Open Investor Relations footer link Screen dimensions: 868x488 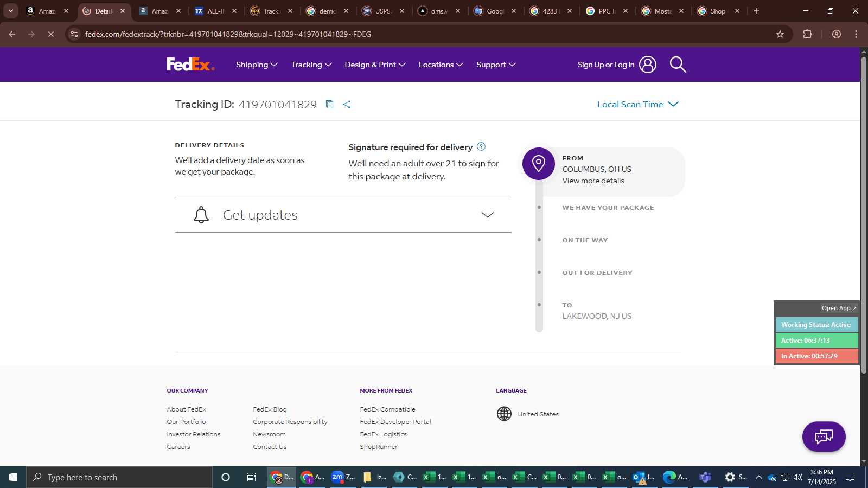coord(194,434)
